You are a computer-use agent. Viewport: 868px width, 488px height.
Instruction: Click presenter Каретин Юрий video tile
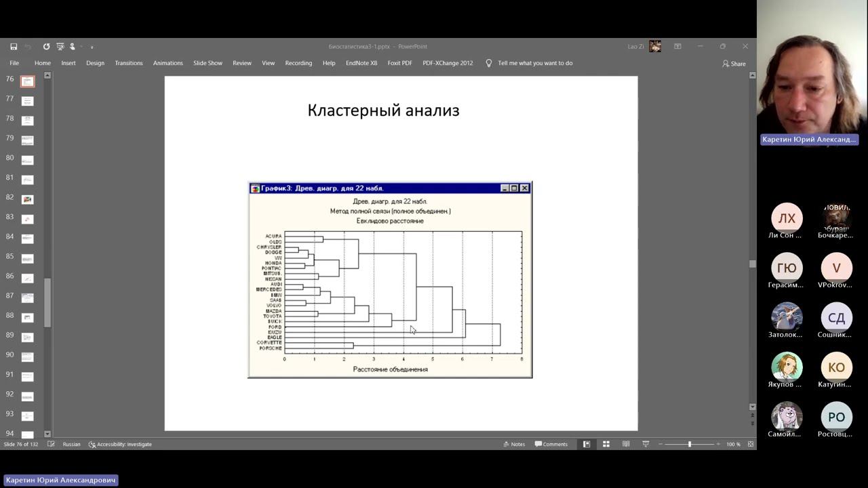point(812,73)
